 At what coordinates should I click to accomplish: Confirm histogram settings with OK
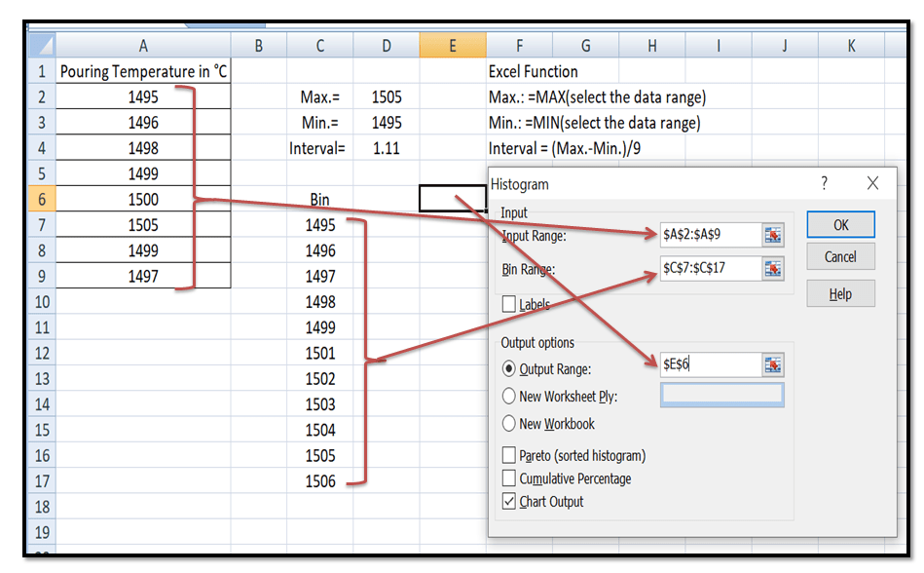tap(839, 225)
